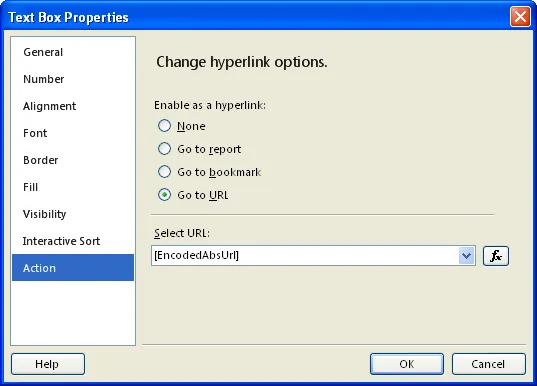The height and width of the screenshot is (386, 537).
Task: Expand the Select URL dropdown arrow
Action: pos(466,256)
